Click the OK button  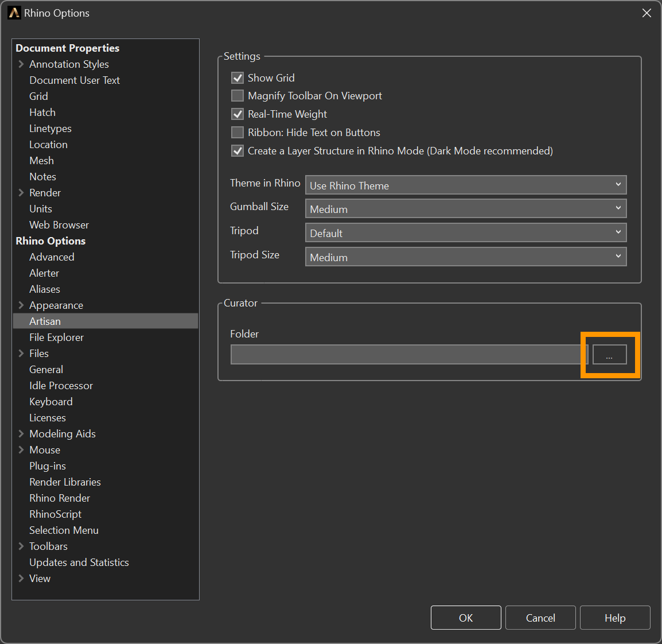[466, 618]
